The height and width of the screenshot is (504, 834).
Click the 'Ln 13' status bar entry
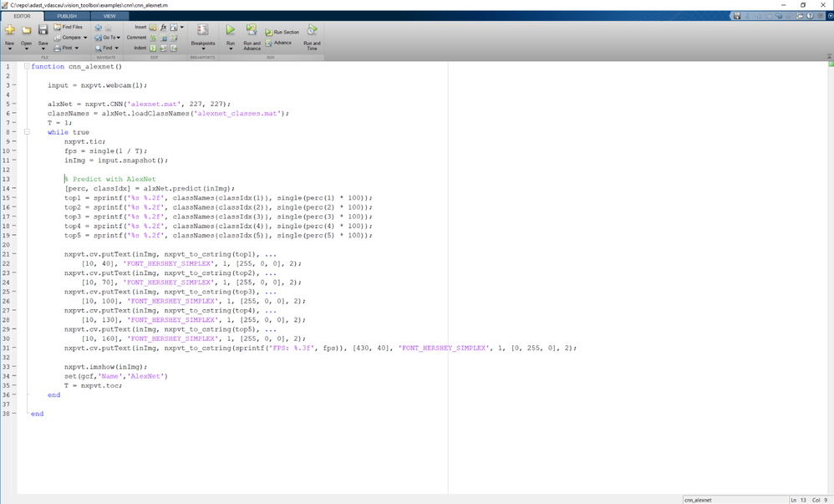coord(798,501)
